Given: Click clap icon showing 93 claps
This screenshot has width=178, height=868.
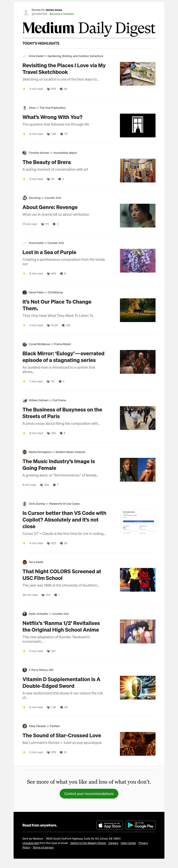Looking at the screenshot, I should [48, 179].
